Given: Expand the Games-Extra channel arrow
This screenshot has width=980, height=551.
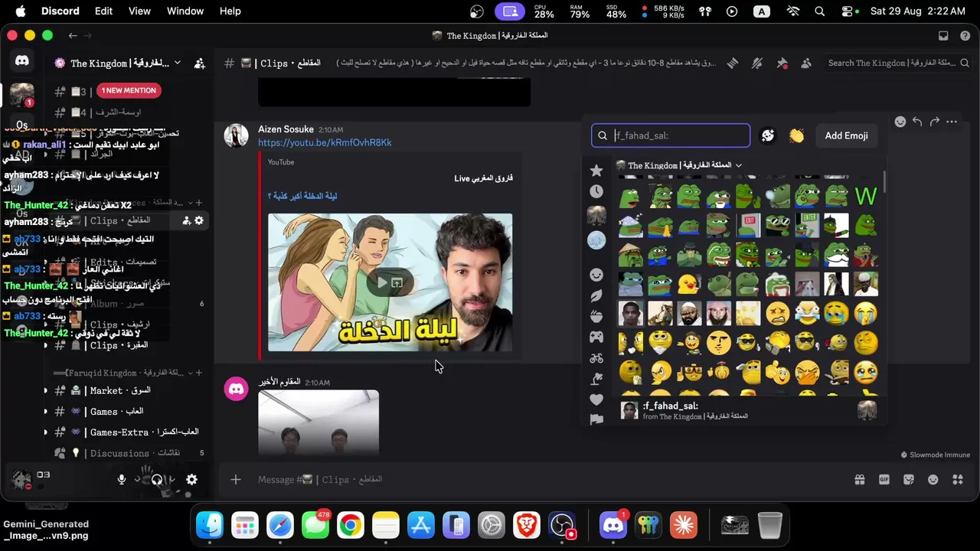Looking at the screenshot, I should (x=45, y=432).
